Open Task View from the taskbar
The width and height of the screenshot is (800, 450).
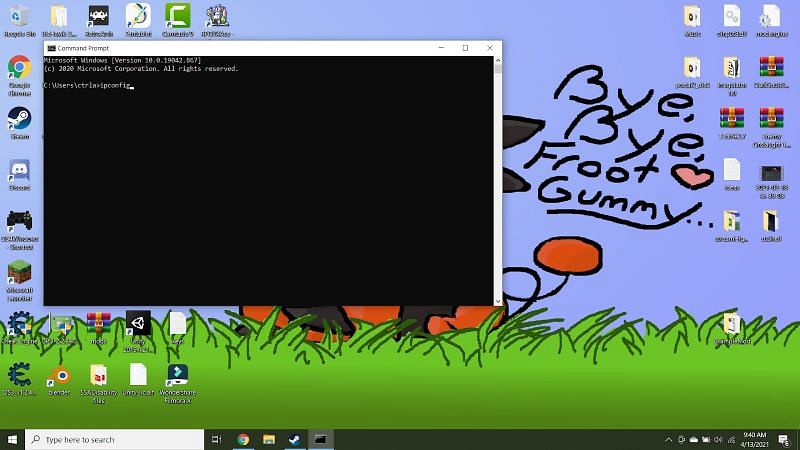[217, 439]
